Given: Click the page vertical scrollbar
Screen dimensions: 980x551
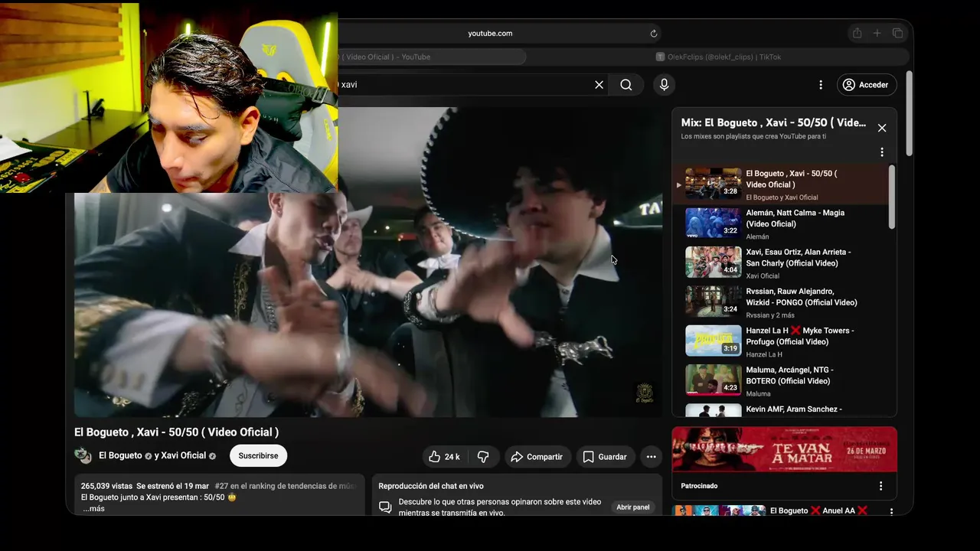Looking at the screenshot, I should tap(909, 113).
